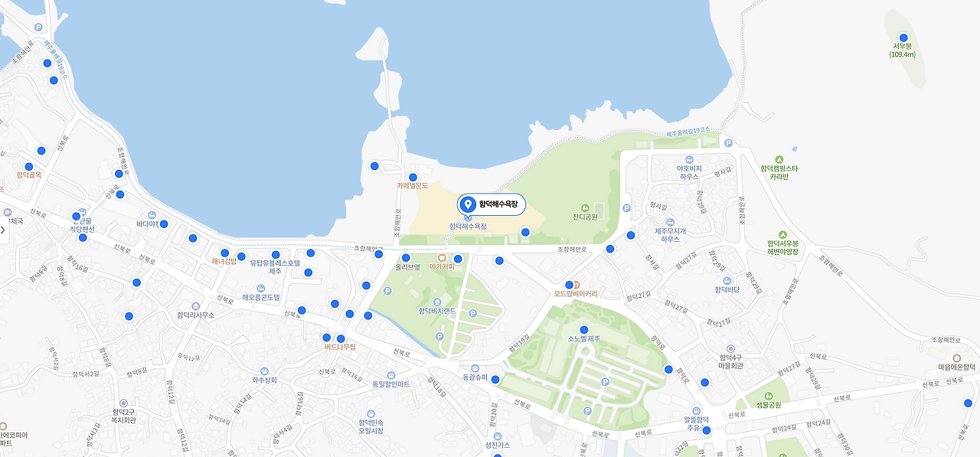Click the 소노벨 제주 blue marker
Screen dimensions: 980x457
[x=584, y=330]
